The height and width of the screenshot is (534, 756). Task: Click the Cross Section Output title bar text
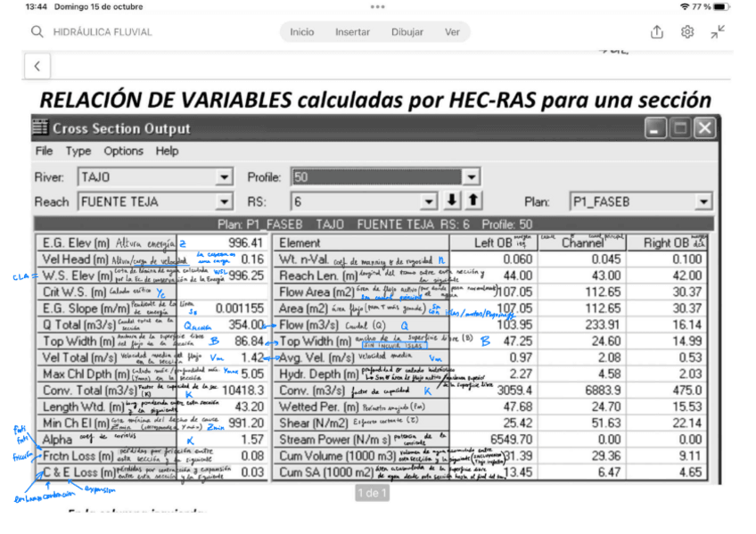121,128
